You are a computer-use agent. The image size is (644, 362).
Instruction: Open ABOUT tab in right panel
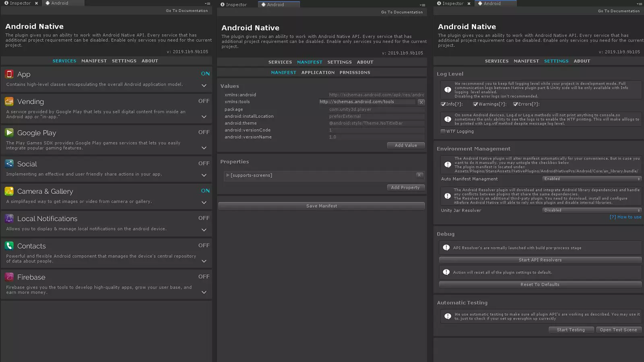tap(582, 61)
